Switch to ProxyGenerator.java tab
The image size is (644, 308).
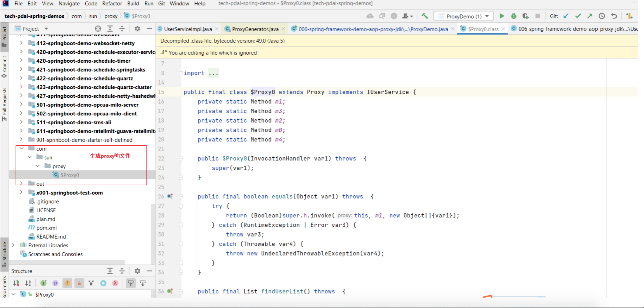255,29
